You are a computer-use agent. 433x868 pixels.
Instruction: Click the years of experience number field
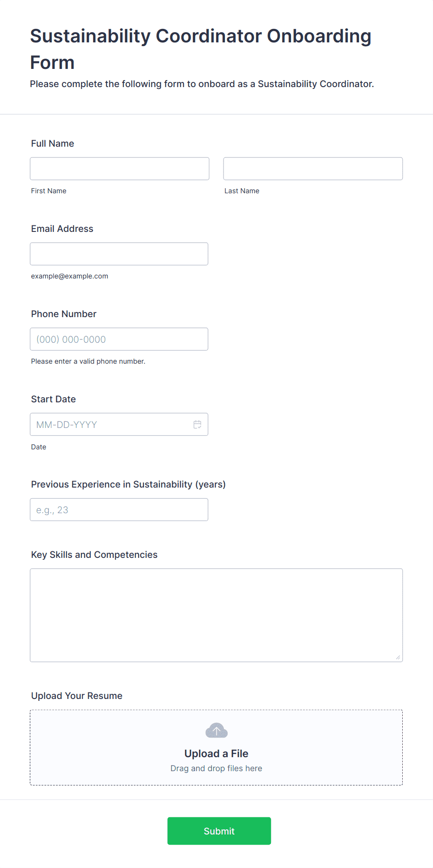click(119, 509)
